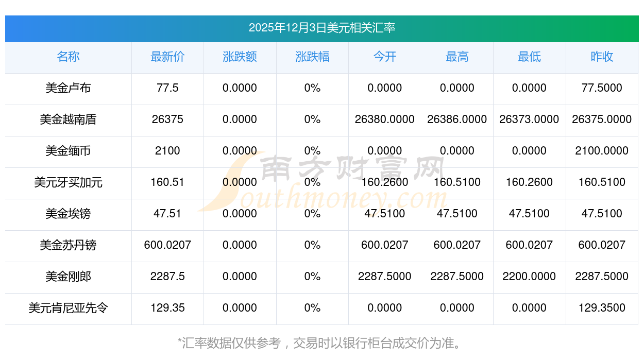Click the 美金埃镑 row name
The height and width of the screenshot is (359, 644).
point(68,214)
